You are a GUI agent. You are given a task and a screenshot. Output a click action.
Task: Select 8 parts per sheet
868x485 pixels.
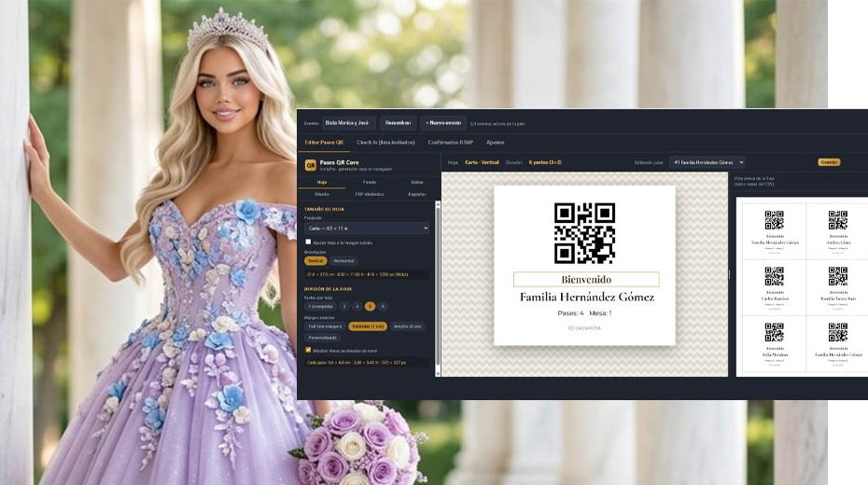[x=383, y=306]
